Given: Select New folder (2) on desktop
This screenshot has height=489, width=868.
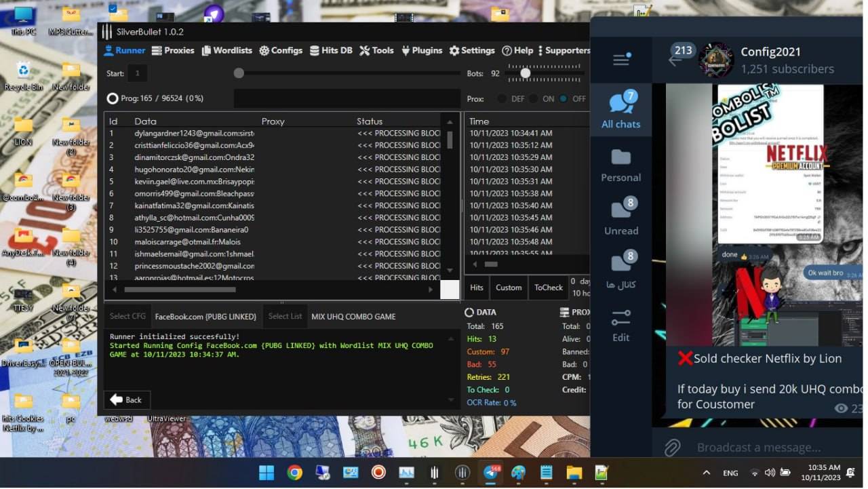Looking at the screenshot, I should coord(71,136).
